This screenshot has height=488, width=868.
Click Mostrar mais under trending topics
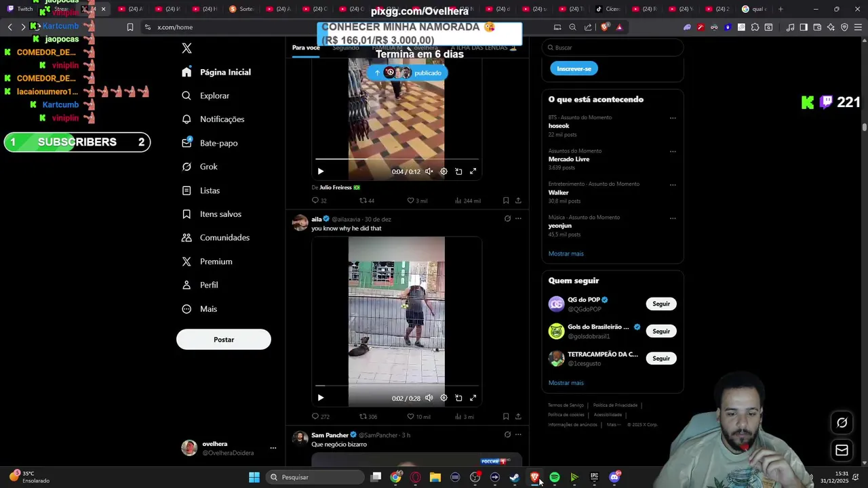click(x=566, y=253)
